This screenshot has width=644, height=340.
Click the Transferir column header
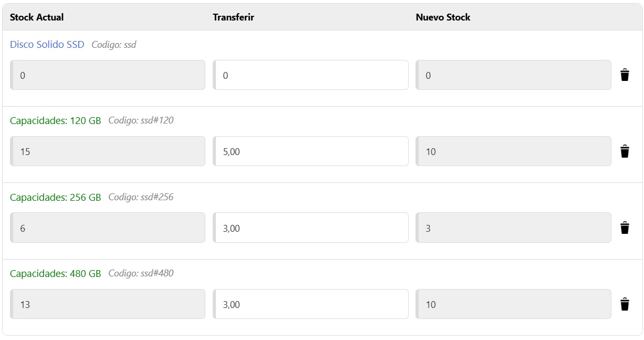coord(233,17)
